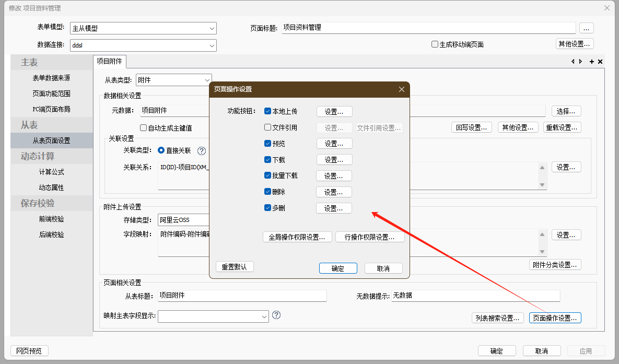This screenshot has height=364, width=619.
Task: Toggle the 生成移动端页面 checkbox
Action: point(435,44)
